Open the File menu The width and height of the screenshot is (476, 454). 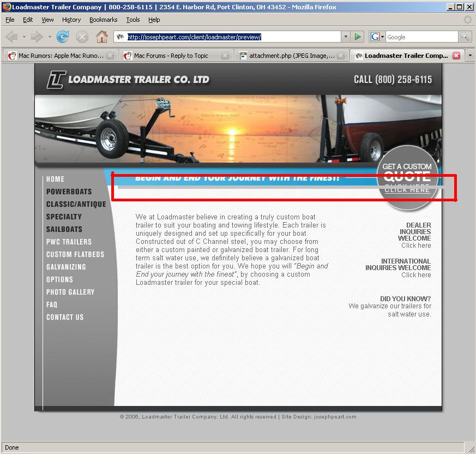coord(10,20)
